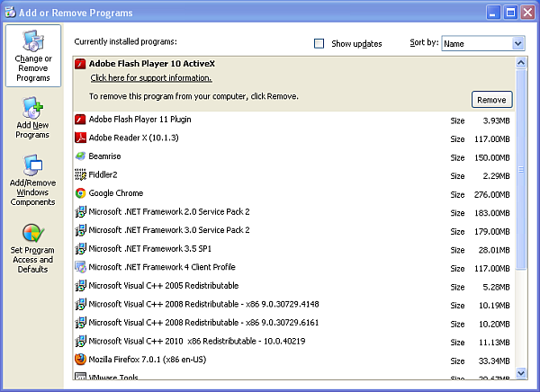Click the Beamrise icon

(80, 156)
